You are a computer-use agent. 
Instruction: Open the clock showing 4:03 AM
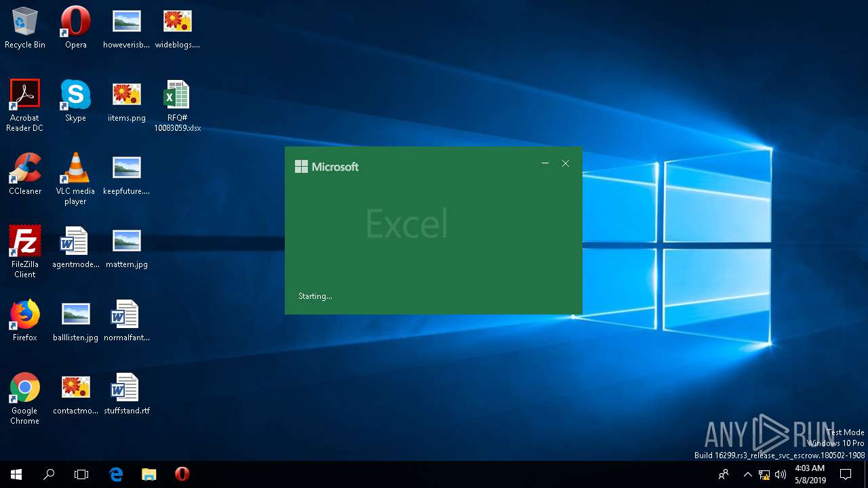point(810,474)
